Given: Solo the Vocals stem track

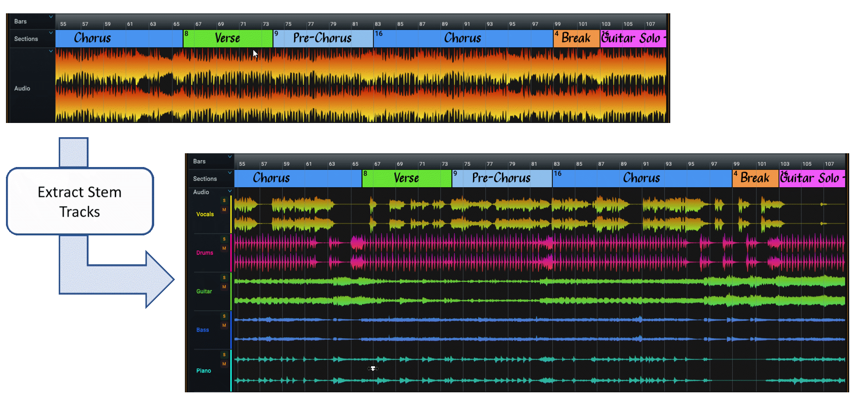Looking at the screenshot, I should point(224,201).
